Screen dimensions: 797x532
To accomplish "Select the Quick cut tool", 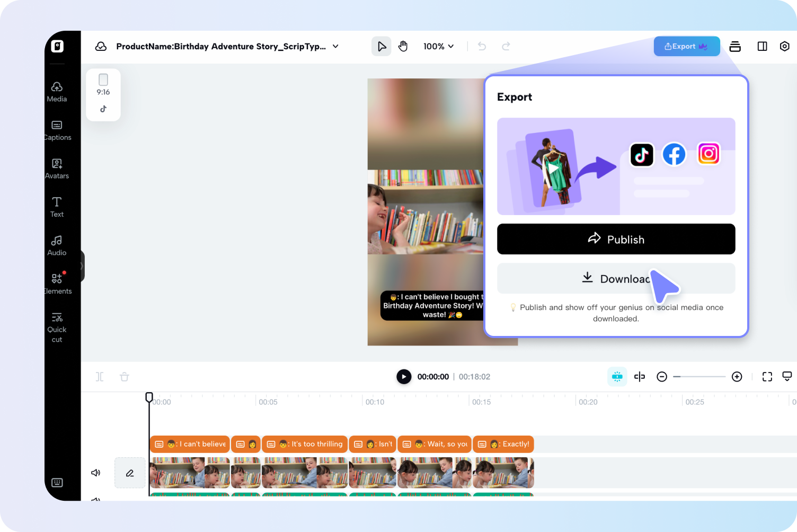I will coord(57,325).
